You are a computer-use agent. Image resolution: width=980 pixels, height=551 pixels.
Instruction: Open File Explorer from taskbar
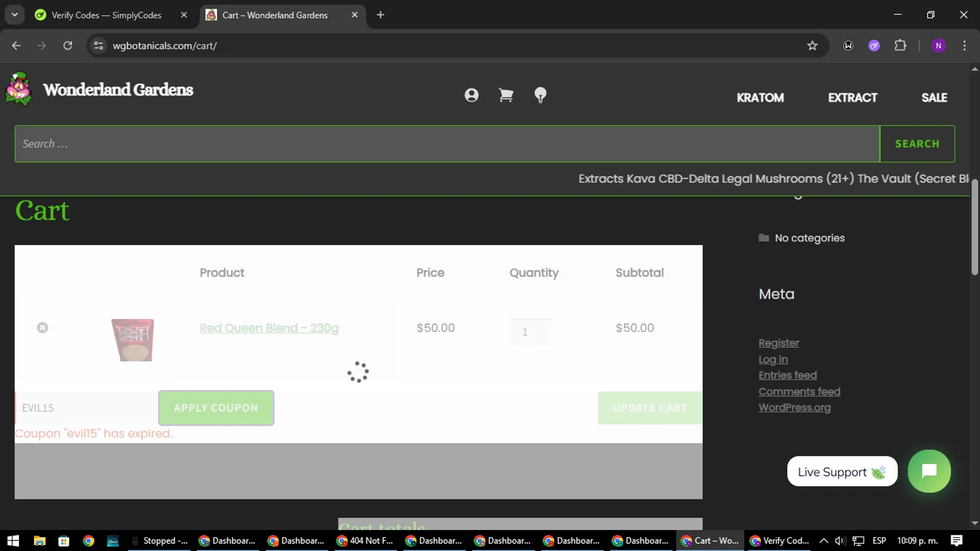[x=39, y=541]
